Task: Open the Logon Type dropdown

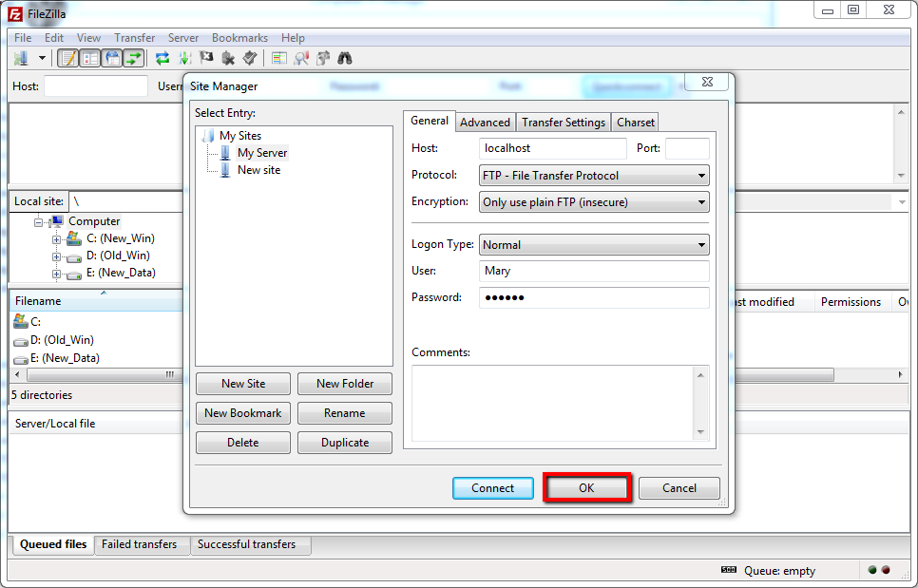Action: tap(595, 245)
